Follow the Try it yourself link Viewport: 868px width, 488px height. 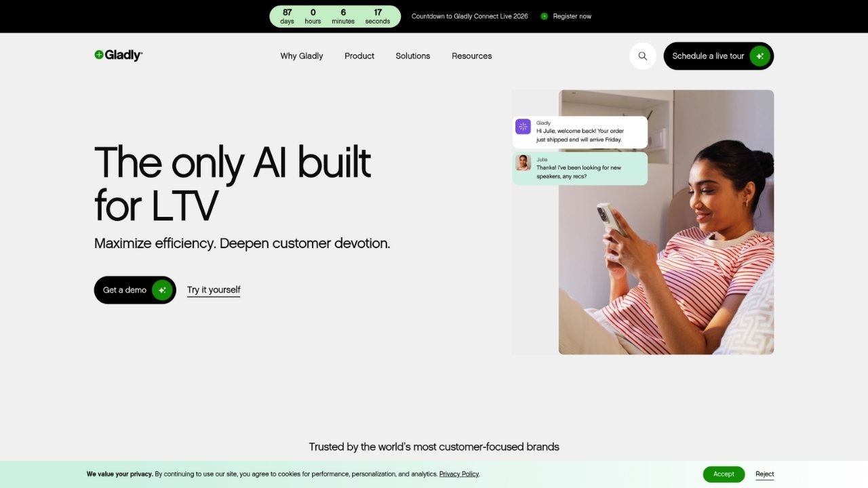point(214,290)
